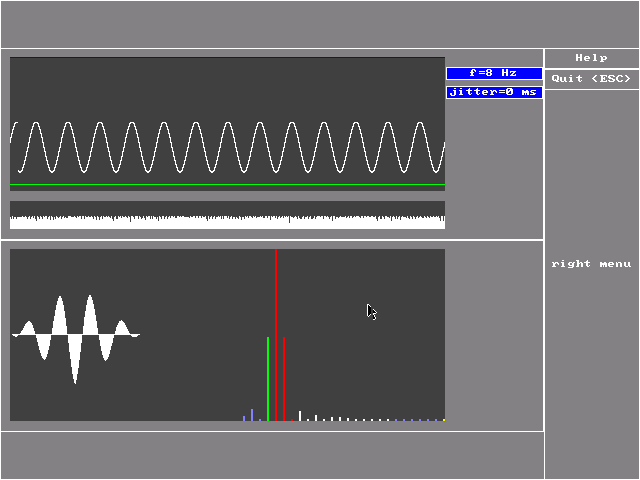Click the yellow marker at spectrum's right end
This screenshot has width=640, height=480.
point(444,420)
